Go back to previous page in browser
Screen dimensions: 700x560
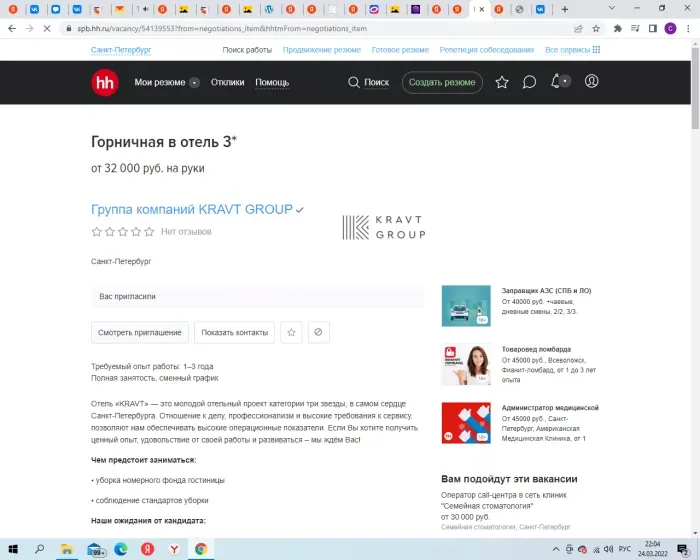click(x=12, y=29)
